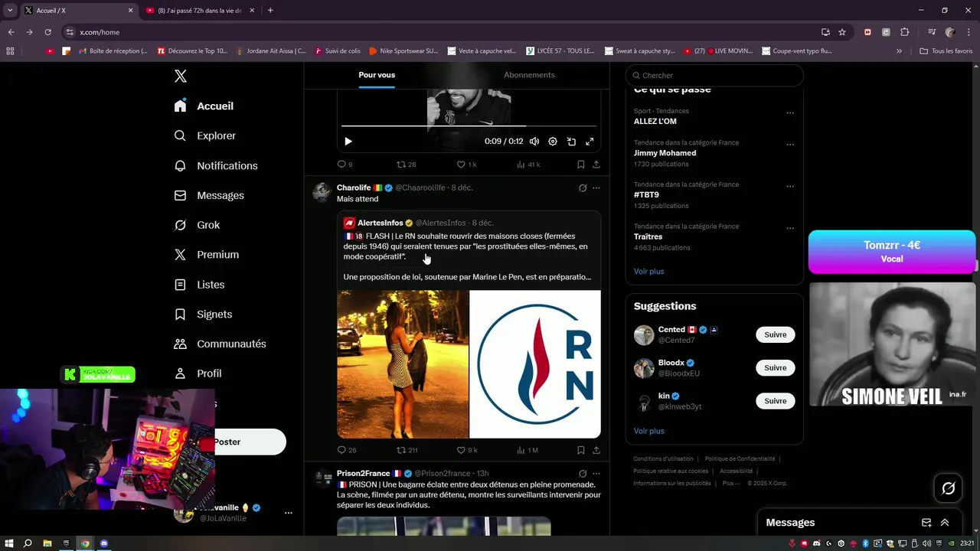Screen dimensions: 980x551
Task: Open AlertesInfos quoted account name
Action: pyautogui.click(x=381, y=223)
